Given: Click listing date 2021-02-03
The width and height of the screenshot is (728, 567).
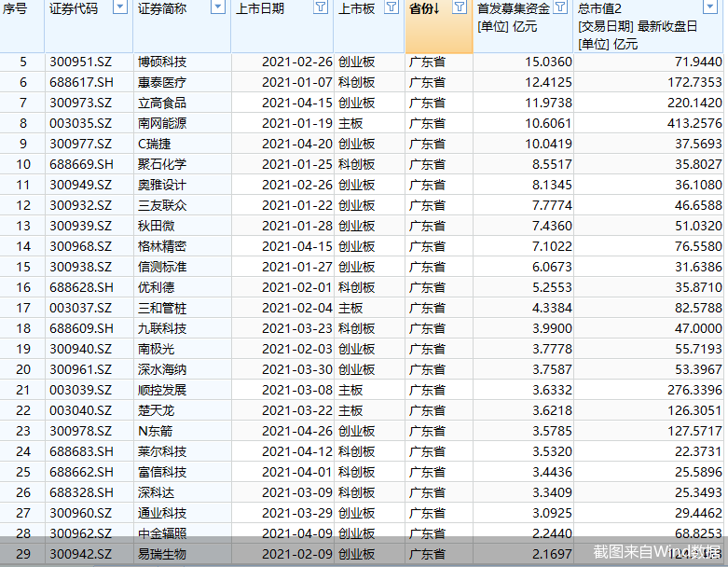Looking at the screenshot, I should [297, 349].
